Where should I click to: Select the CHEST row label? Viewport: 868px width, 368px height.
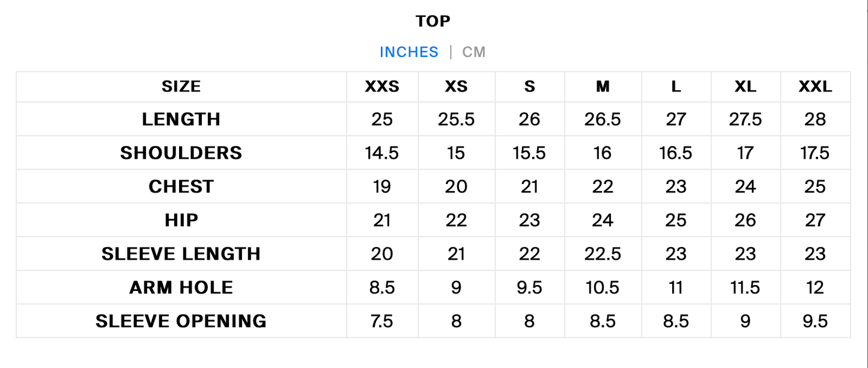pyautogui.click(x=181, y=187)
